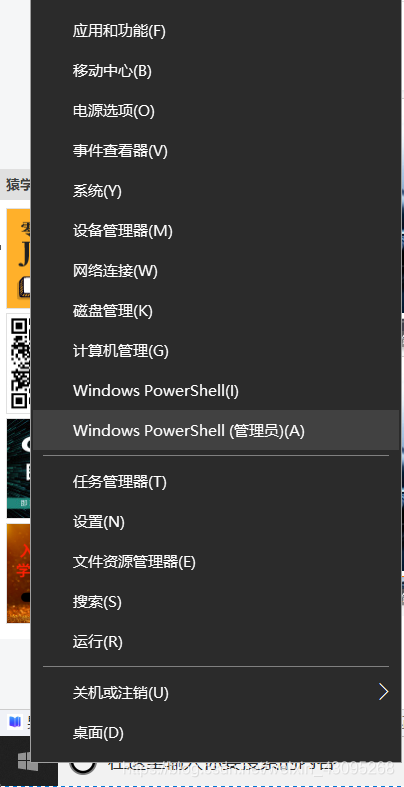Start Windows PowerShell(I)
This screenshot has width=404, height=787.
coord(216,390)
